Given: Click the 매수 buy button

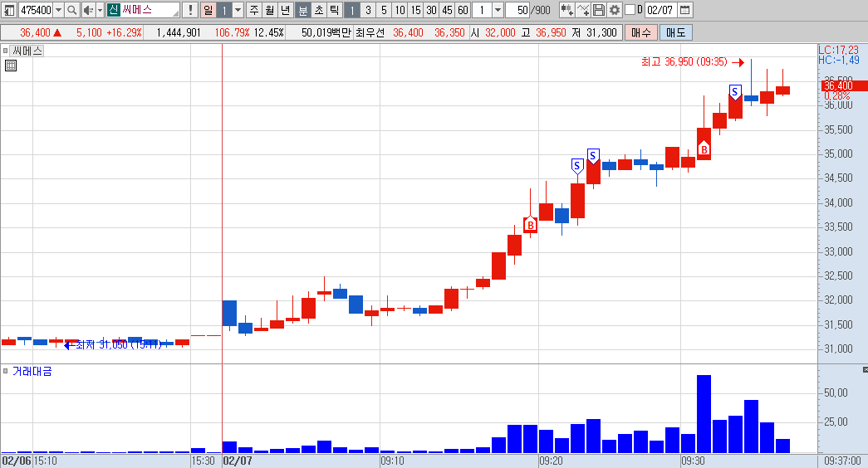Looking at the screenshot, I should (x=641, y=32).
